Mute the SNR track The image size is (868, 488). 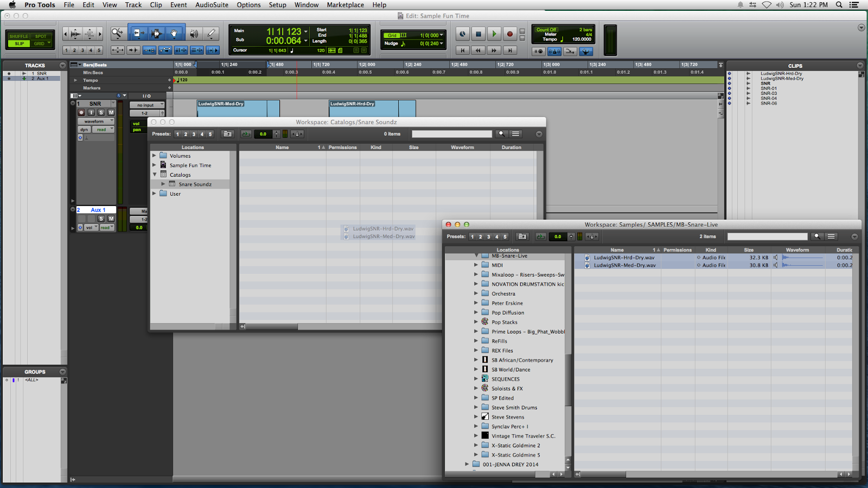[111, 112]
